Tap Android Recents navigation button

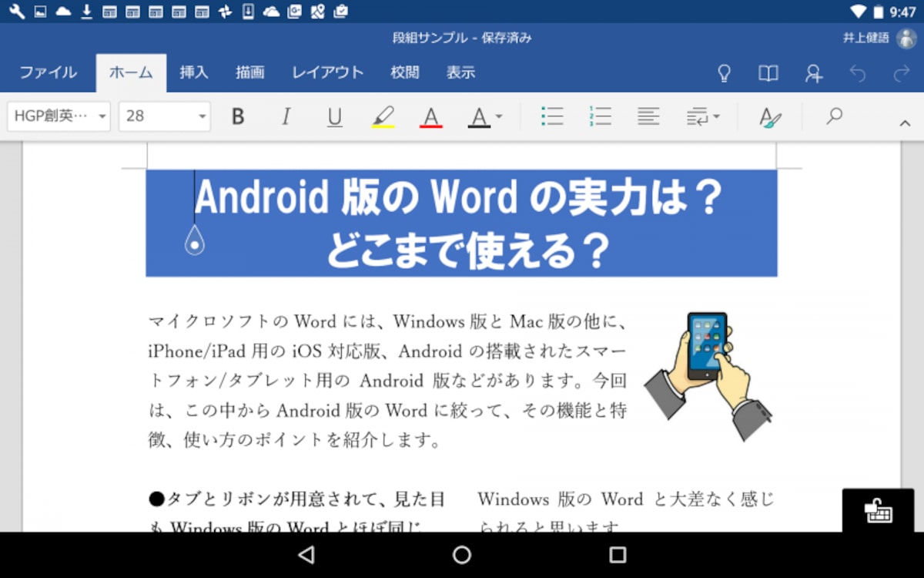click(x=618, y=555)
